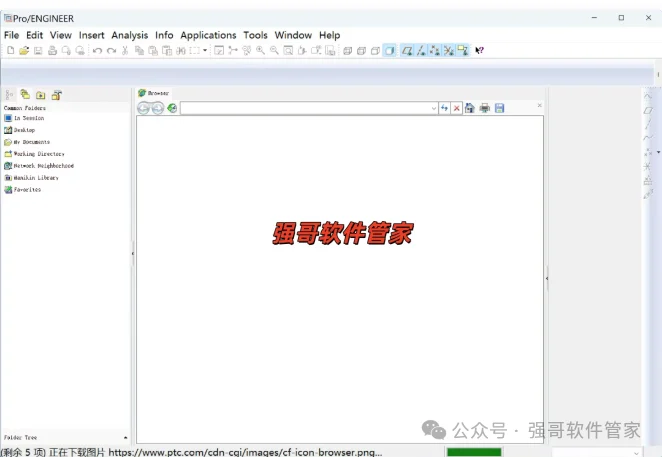Toggle datum planes display
Viewport: 662px width, 457px height.
407,51
